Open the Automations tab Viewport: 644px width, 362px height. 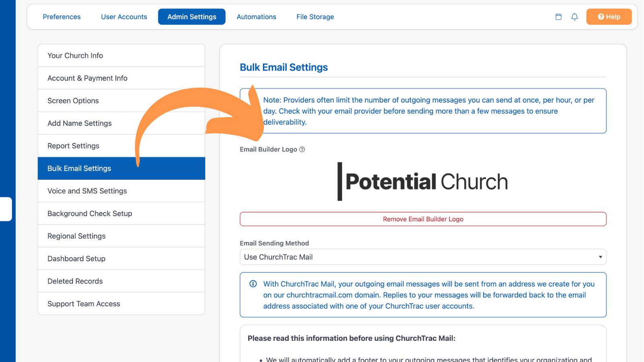(x=256, y=17)
